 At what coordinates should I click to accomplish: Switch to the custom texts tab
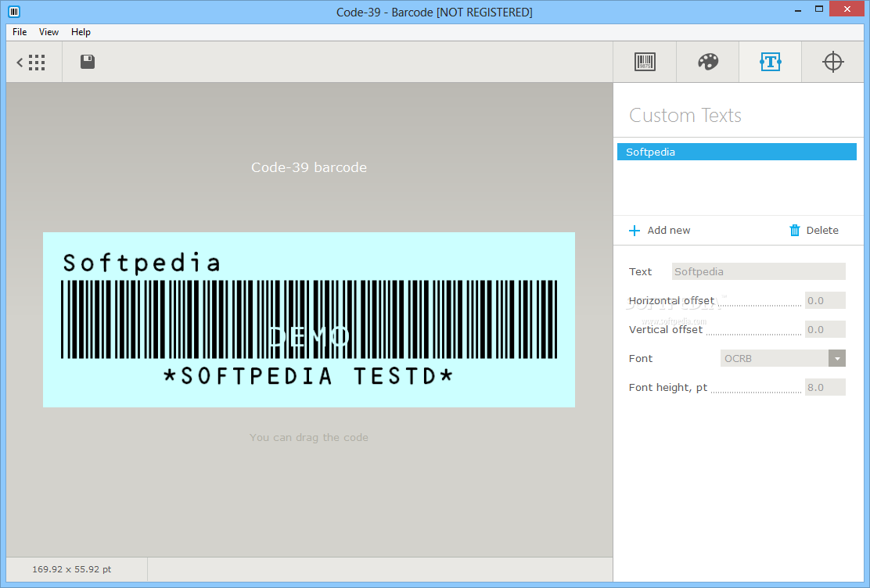pyautogui.click(x=770, y=62)
